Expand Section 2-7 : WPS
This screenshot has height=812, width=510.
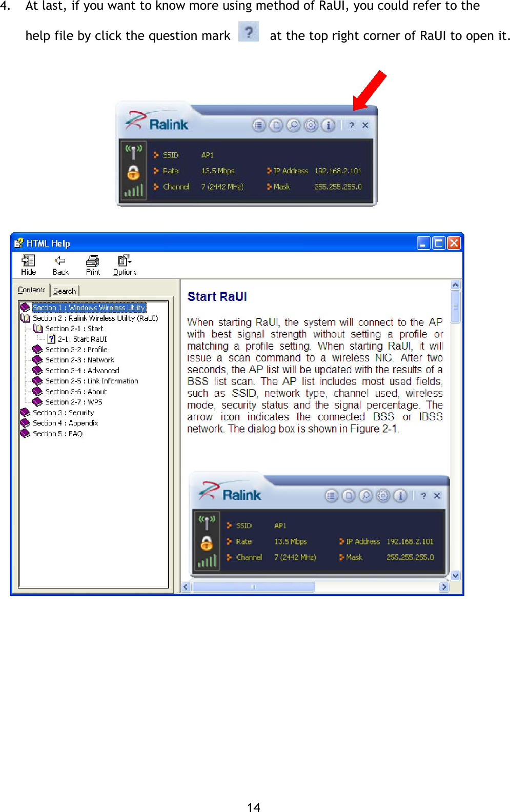pyautogui.click(x=74, y=402)
